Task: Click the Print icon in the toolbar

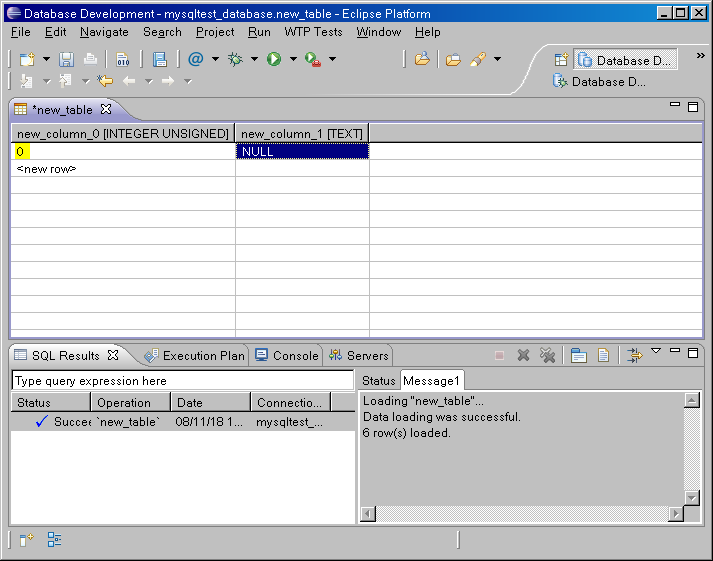Action: point(89,60)
